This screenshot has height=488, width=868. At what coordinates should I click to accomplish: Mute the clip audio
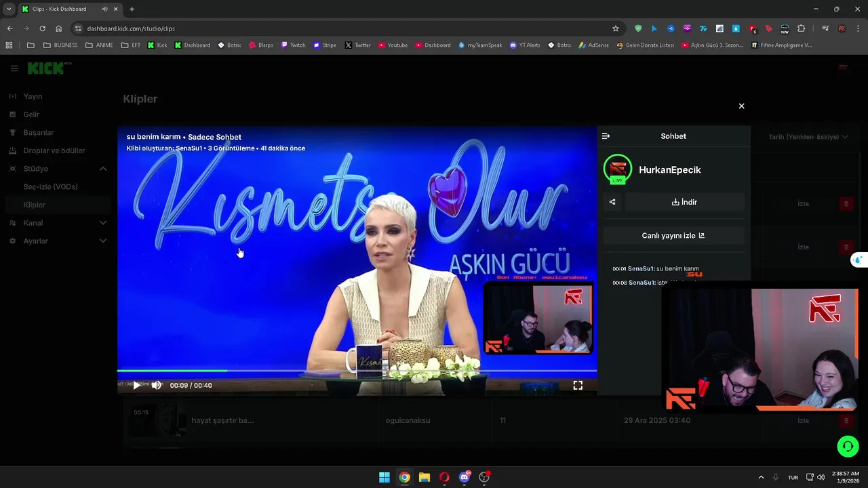coord(157,385)
